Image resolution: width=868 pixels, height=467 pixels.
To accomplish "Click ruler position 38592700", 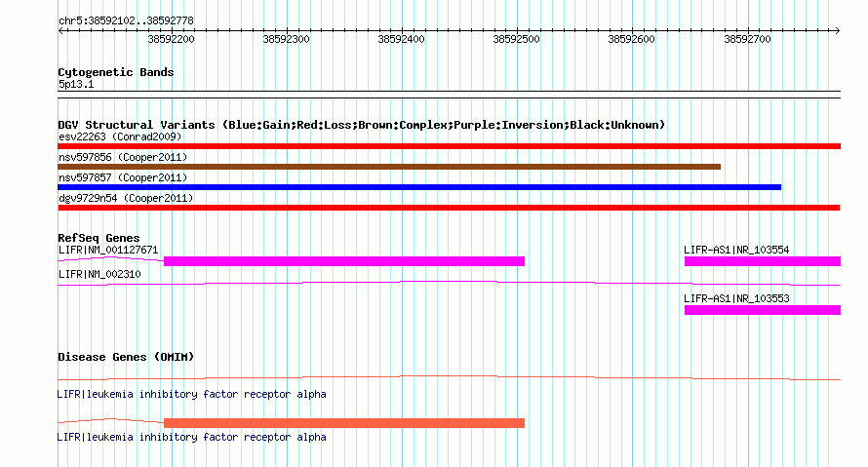I will [x=747, y=39].
